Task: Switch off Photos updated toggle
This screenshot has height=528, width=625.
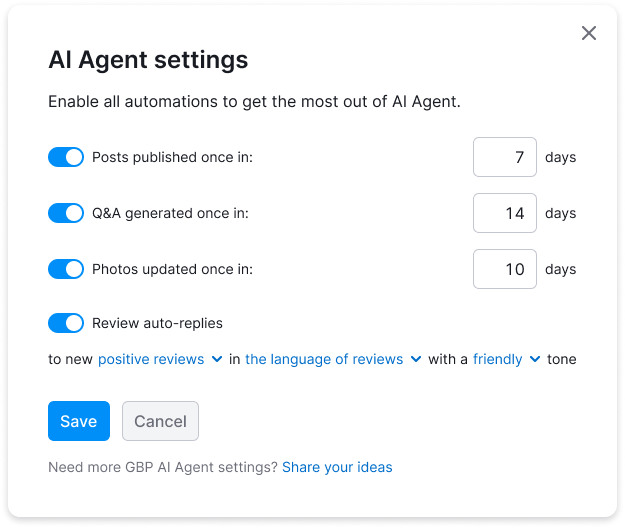Action: pos(66,269)
